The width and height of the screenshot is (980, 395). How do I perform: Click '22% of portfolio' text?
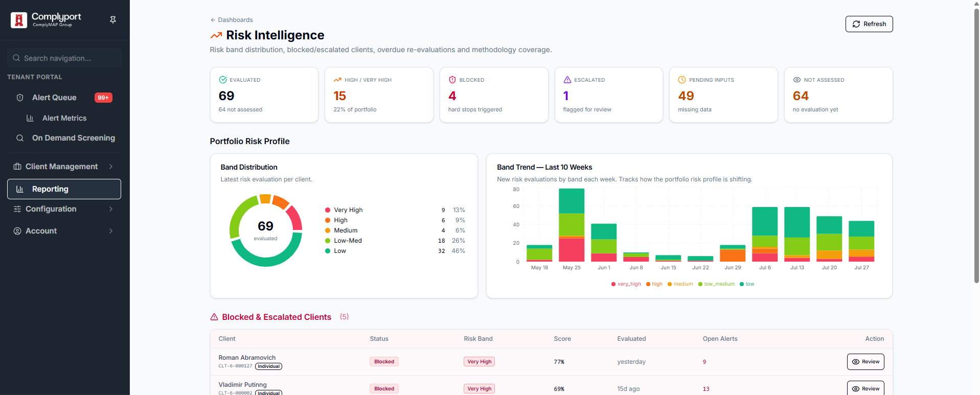coord(355,109)
